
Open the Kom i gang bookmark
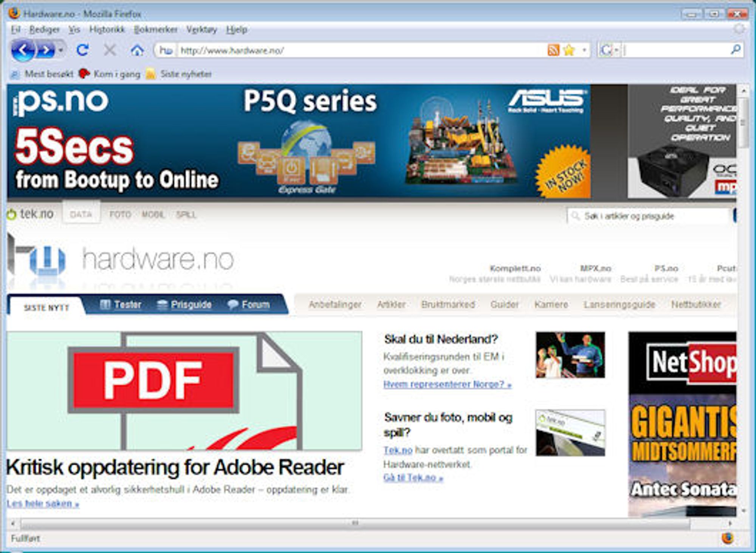coord(110,74)
